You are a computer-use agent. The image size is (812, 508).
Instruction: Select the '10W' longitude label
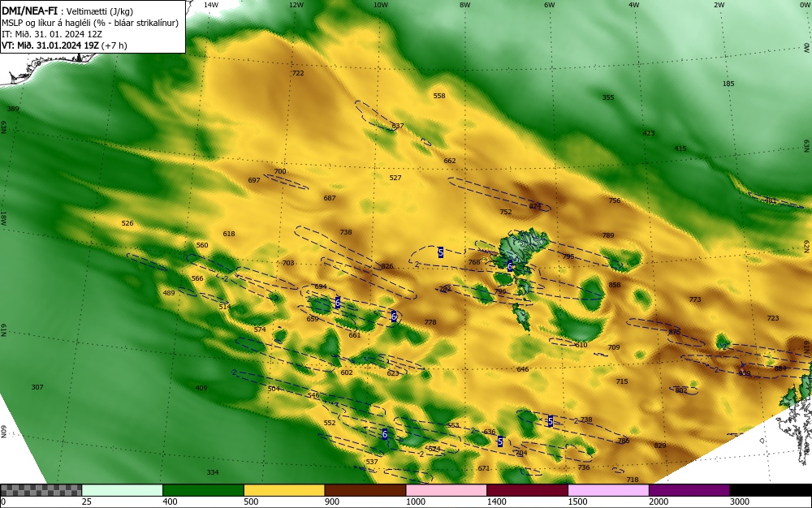click(x=381, y=5)
